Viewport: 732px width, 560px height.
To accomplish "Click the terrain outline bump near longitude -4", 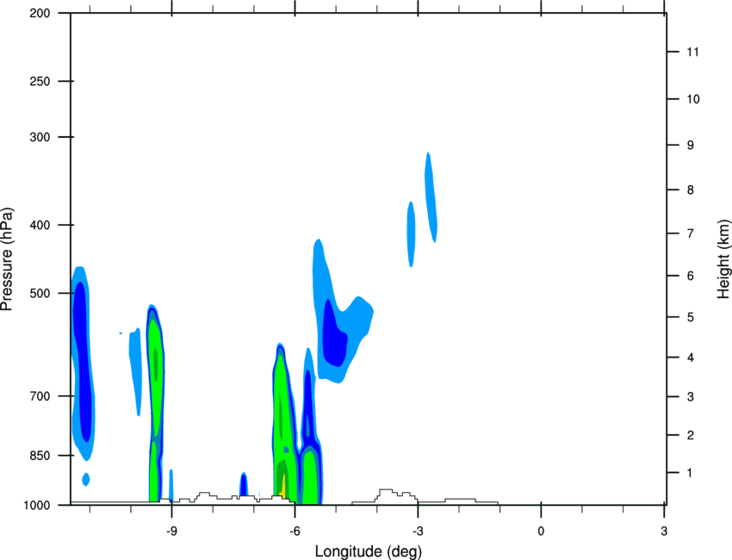I will 395,495.
